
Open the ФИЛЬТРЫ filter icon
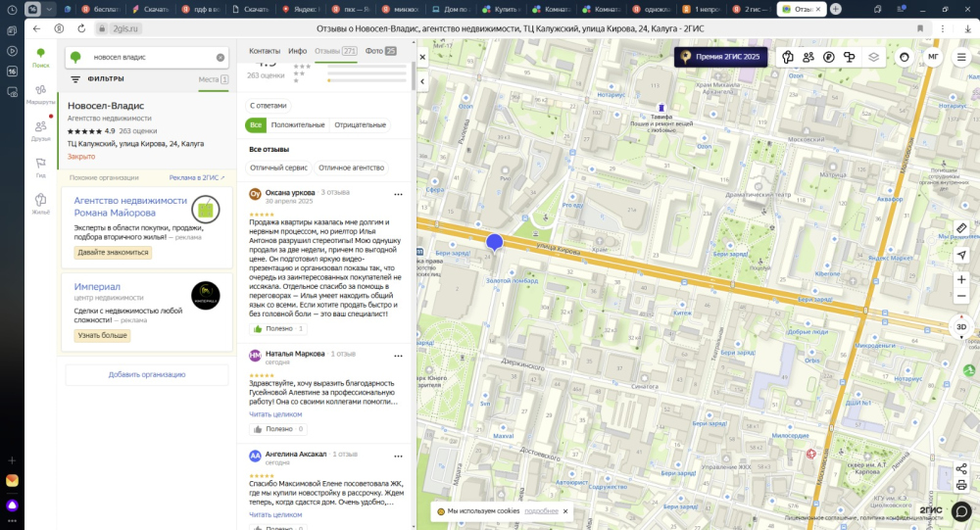coord(75,79)
